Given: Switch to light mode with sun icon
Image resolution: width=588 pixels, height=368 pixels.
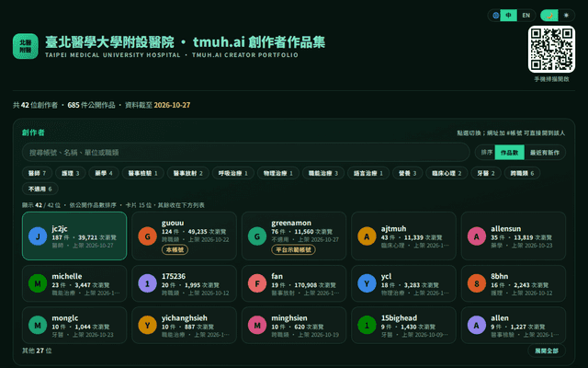Looking at the screenshot, I should click(566, 16).
